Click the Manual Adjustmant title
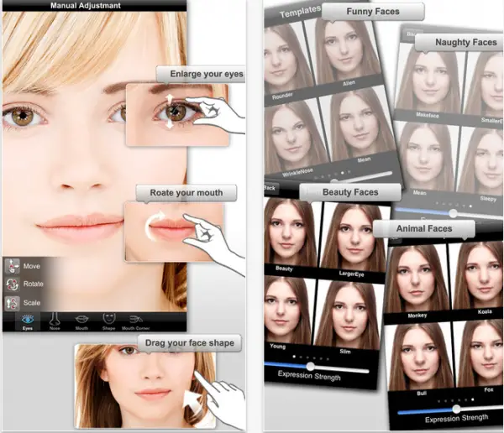This screenshot has height=433, width=504. pos(86,6)
